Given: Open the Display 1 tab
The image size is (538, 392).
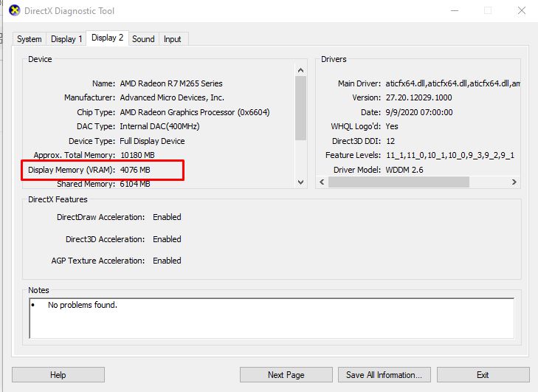Looking at the screenshot, I should pyautogui.click(x=66, y=39).
